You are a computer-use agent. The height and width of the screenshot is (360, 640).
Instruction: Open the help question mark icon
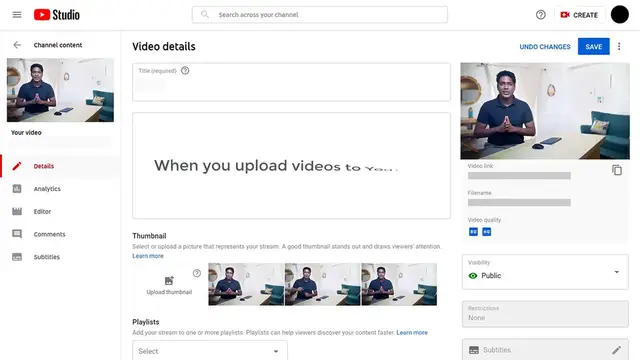tap(540, 15)
